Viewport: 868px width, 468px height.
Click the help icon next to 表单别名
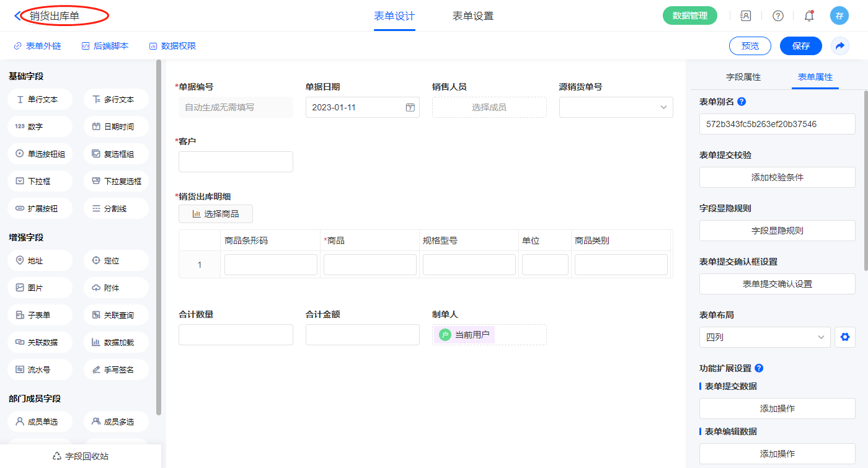(742, 102)
